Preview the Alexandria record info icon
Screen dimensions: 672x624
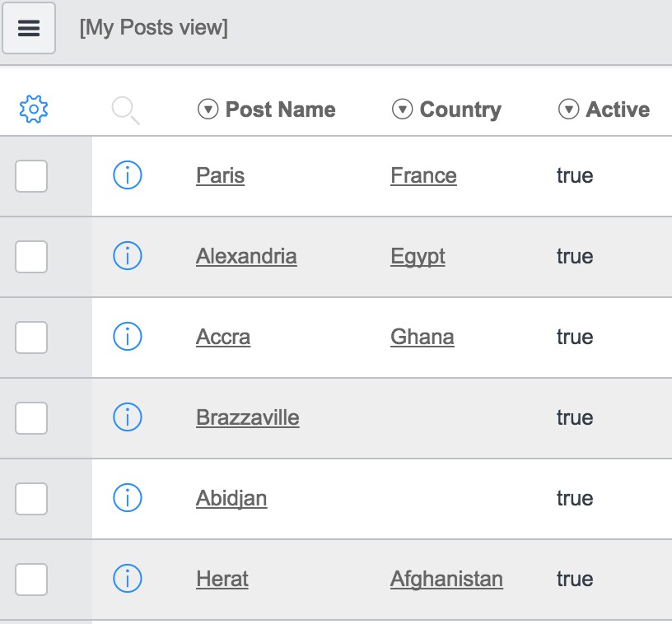(x=128, y=256)
